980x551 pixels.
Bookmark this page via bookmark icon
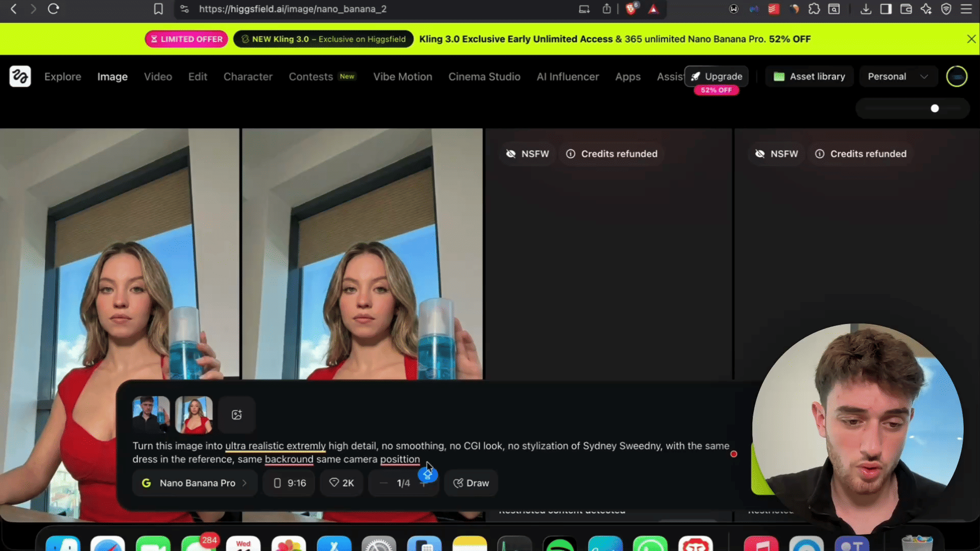point(158,9)
